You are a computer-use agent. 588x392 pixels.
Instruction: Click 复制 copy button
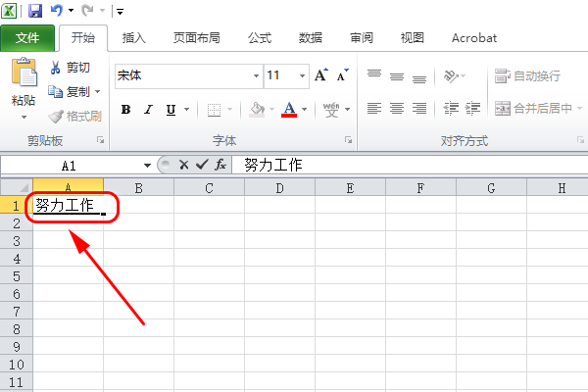(70, 91)
